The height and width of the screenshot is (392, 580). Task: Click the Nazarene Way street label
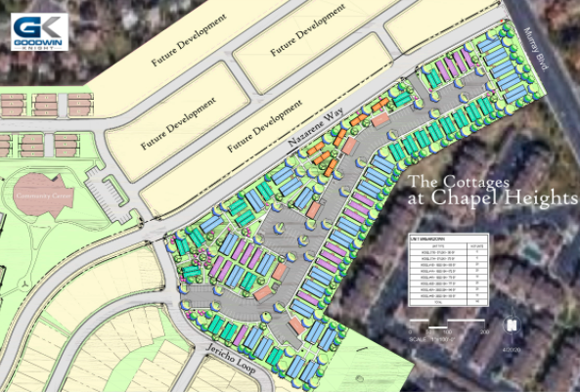tap(316, 127)
